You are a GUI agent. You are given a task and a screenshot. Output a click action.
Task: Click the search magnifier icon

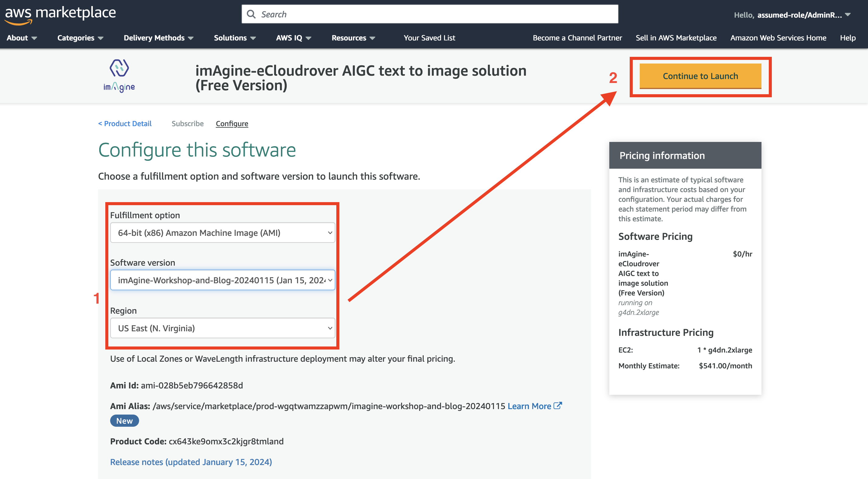point(251,14)
